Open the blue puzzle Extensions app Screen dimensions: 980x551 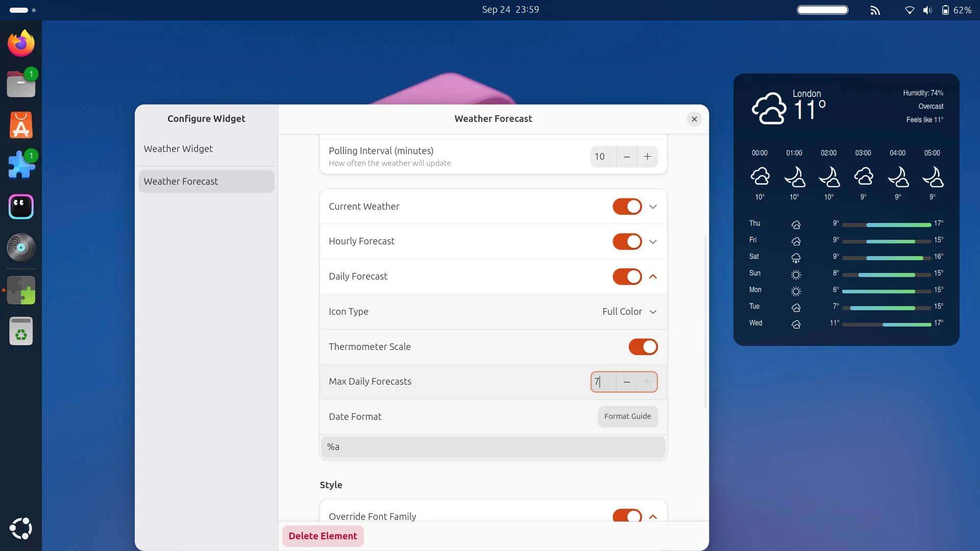pos(21,166)
